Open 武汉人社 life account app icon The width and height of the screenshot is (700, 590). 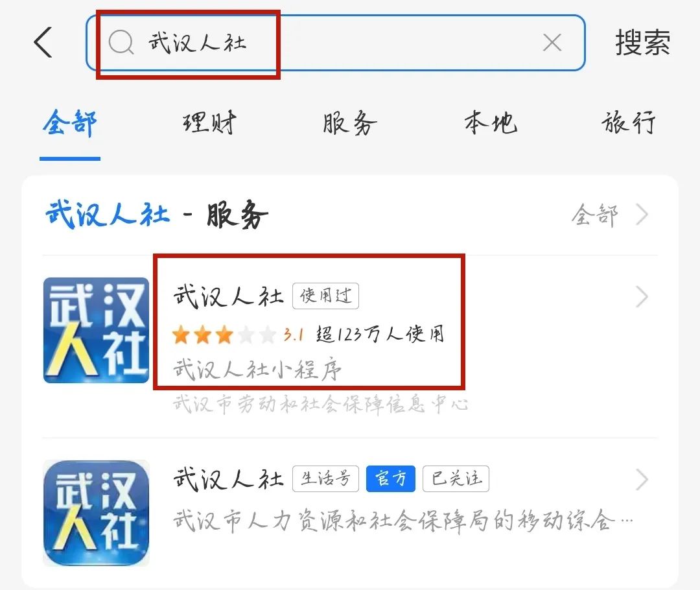[x=96, y=513]
